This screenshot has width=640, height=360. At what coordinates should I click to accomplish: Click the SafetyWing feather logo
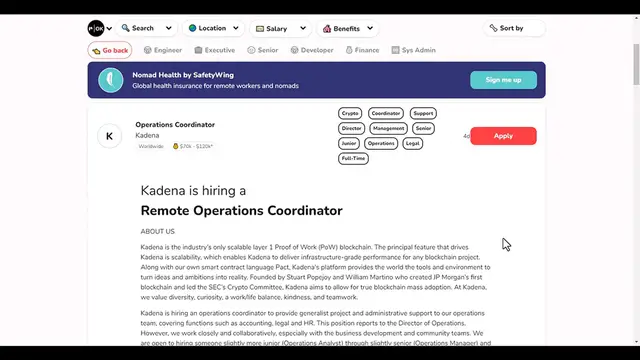coord(111,80)
